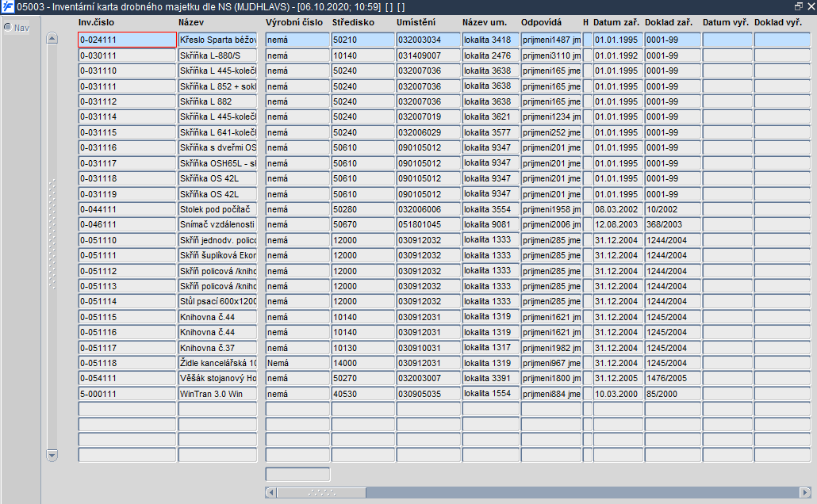The width and height of the screenshot is (817, 504).
Task: Click responsible person cell prijmeni1487
Action: click(551, 40)
